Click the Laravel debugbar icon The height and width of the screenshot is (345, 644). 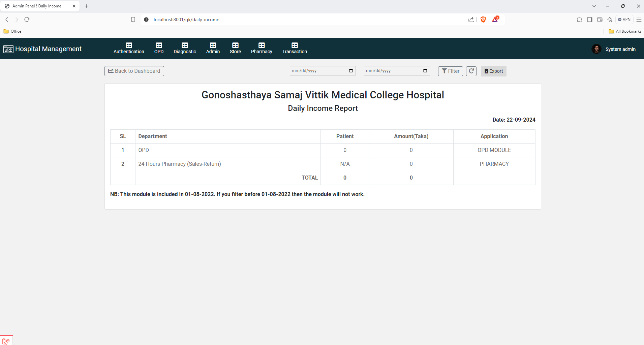[x=6, y=341]
